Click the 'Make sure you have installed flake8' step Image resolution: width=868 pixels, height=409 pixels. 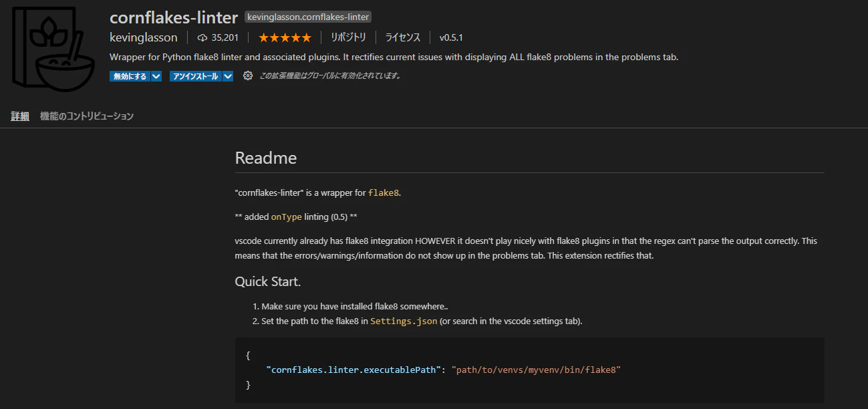point(355,306)
